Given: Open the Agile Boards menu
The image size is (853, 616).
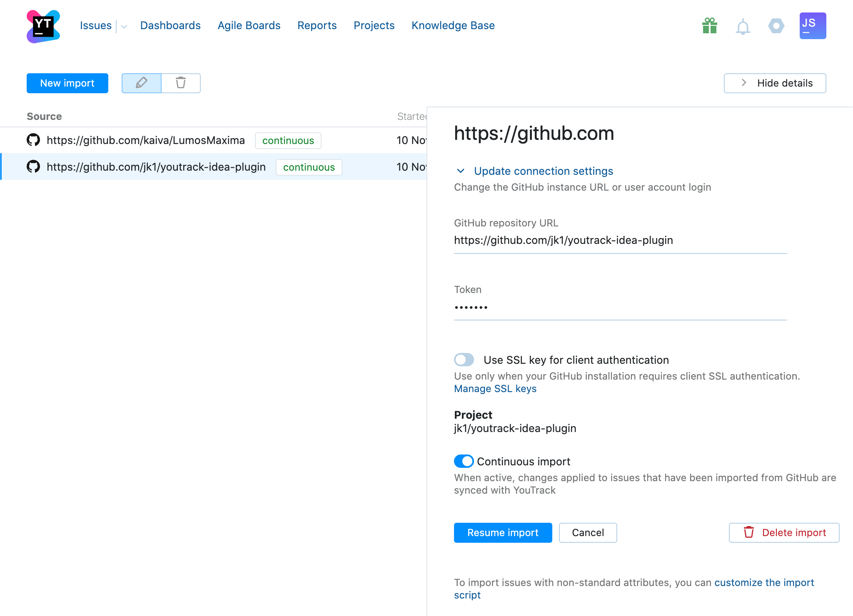Looking at the screenshot, I should pos(249,26).
